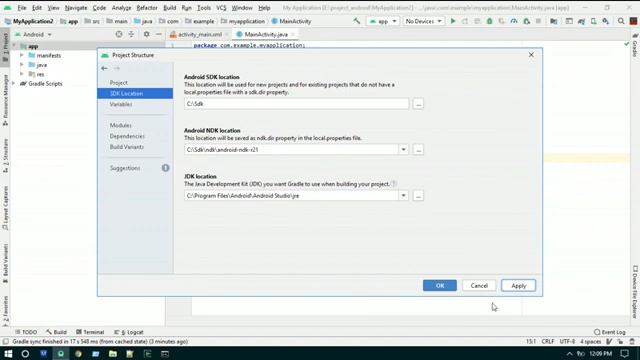Open the Android view selector dropdown
640x360 pixels.
point(34,34)
